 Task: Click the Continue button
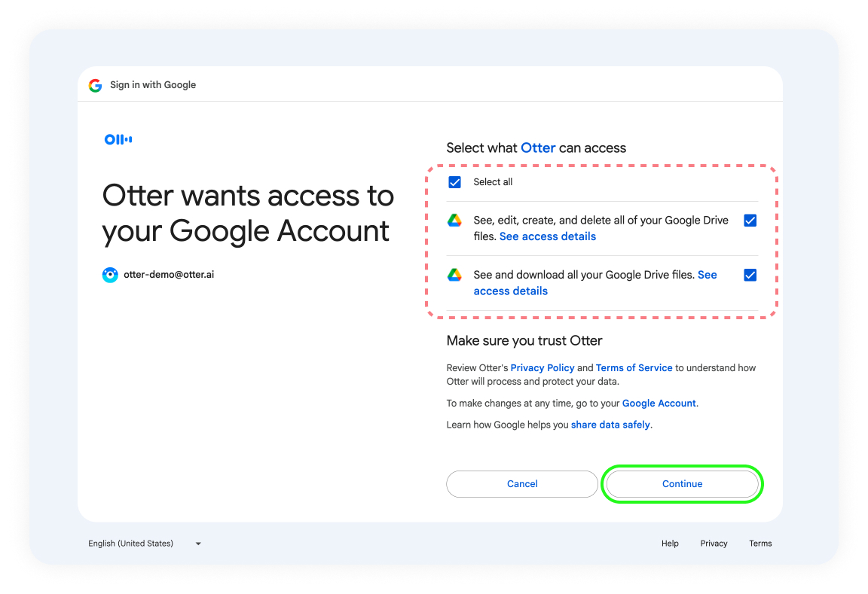pos(682,484)
